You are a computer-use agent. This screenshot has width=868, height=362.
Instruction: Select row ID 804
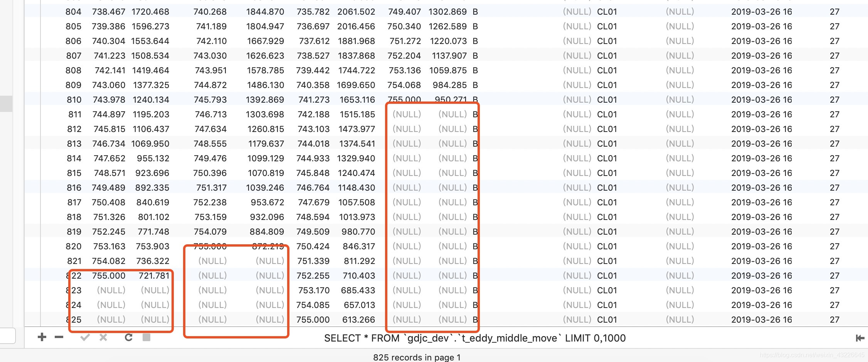[73, 12]
